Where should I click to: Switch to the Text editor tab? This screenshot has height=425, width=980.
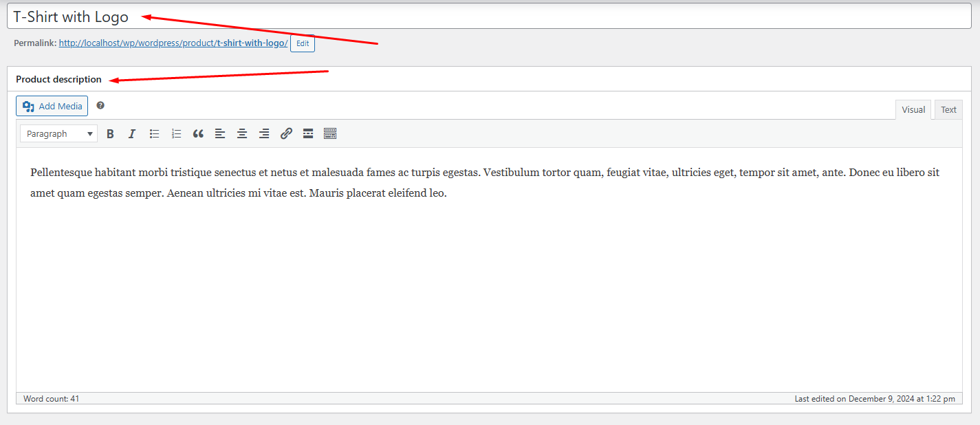[x=948, y=110]
